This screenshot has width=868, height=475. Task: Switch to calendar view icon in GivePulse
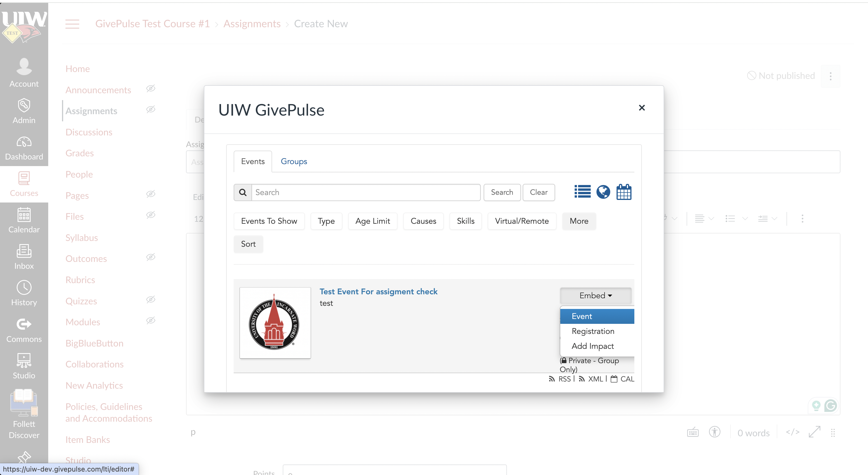[624, 192]
